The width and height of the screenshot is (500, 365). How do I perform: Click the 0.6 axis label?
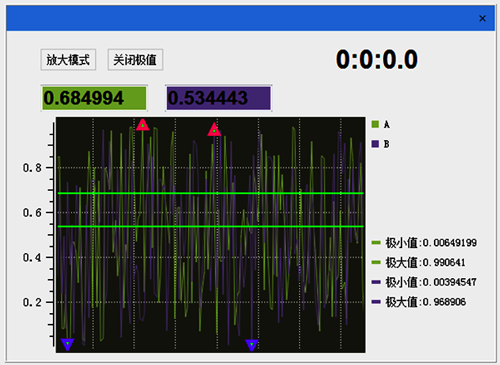(32, 213)
